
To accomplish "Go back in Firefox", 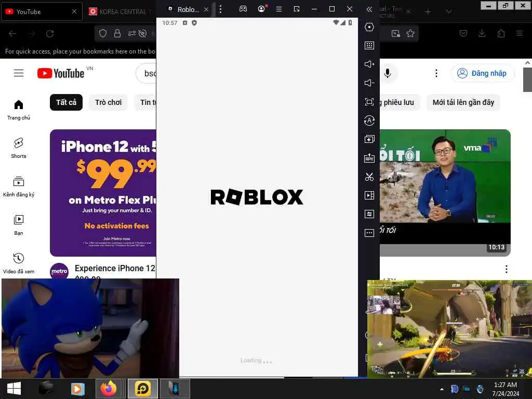I will pyautogui.click(x=12, y=34).
